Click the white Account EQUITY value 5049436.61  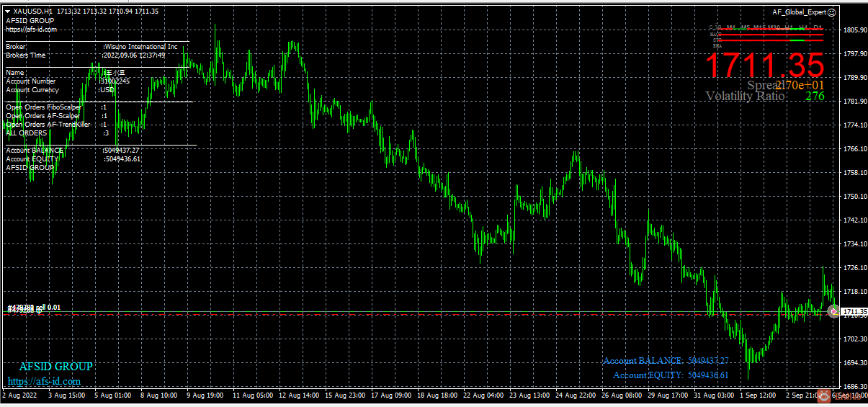[121, 159]
